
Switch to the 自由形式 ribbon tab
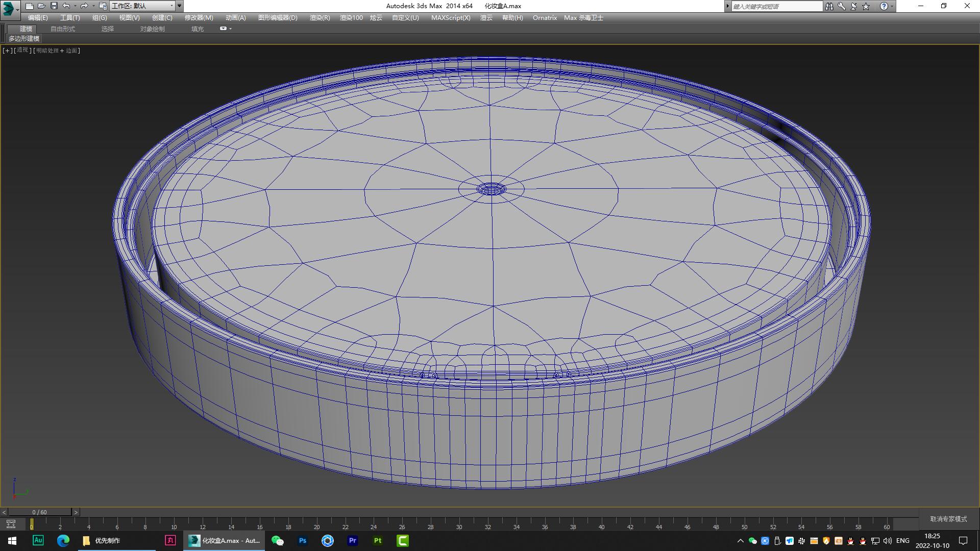click(62, 29)
